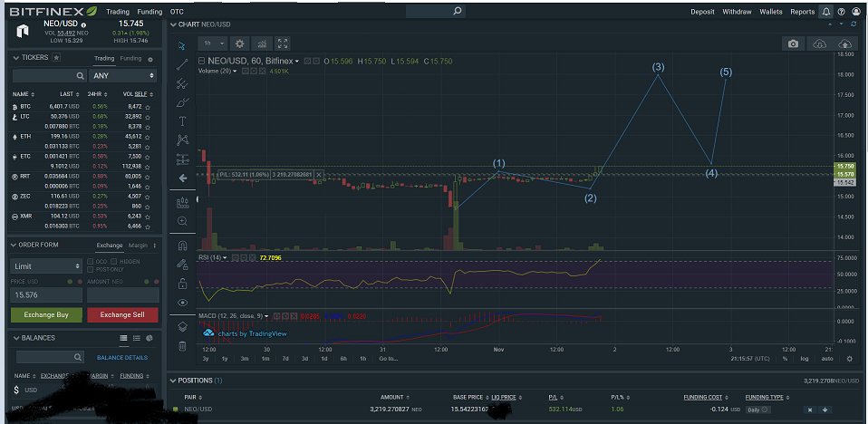Collapse the Order Form panel

pos(14,245)
